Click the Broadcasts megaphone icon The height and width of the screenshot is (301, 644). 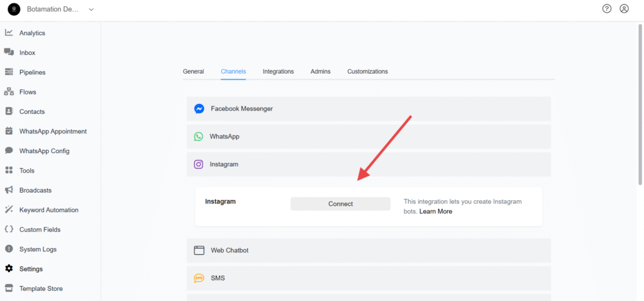tap(9, 190)
